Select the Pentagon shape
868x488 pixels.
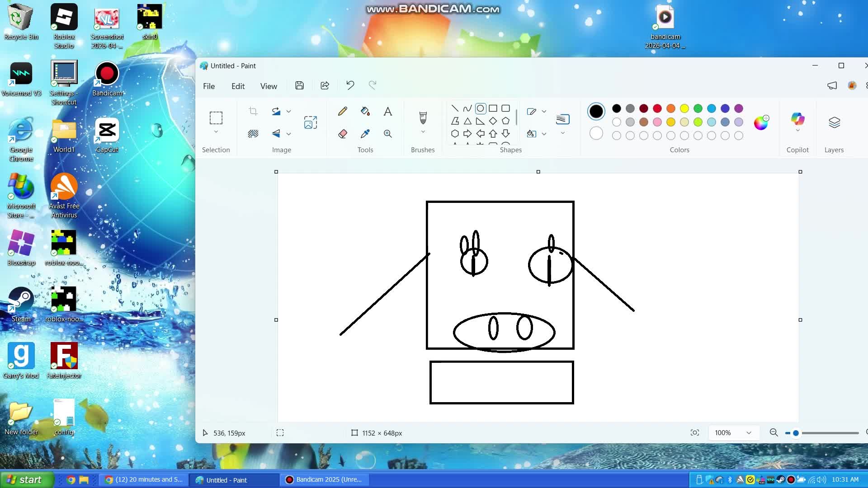506,121
